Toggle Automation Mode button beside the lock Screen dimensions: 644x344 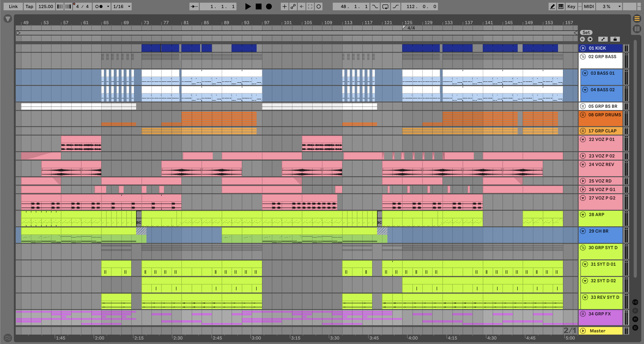point(603,39)
